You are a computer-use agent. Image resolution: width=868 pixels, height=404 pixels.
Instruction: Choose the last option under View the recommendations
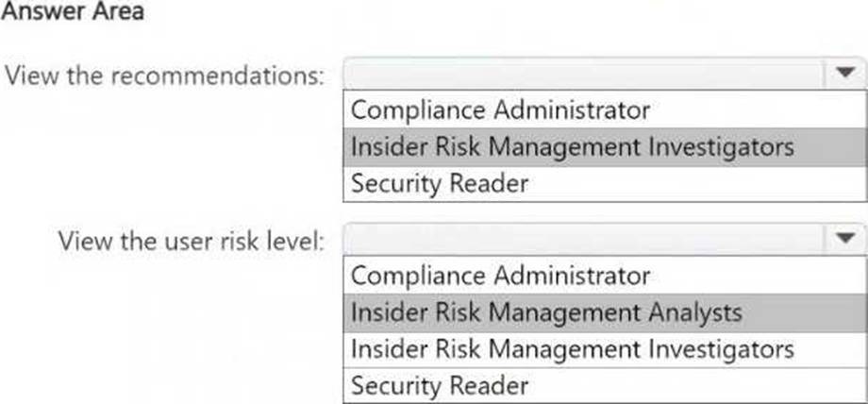(x=440, y=183)
